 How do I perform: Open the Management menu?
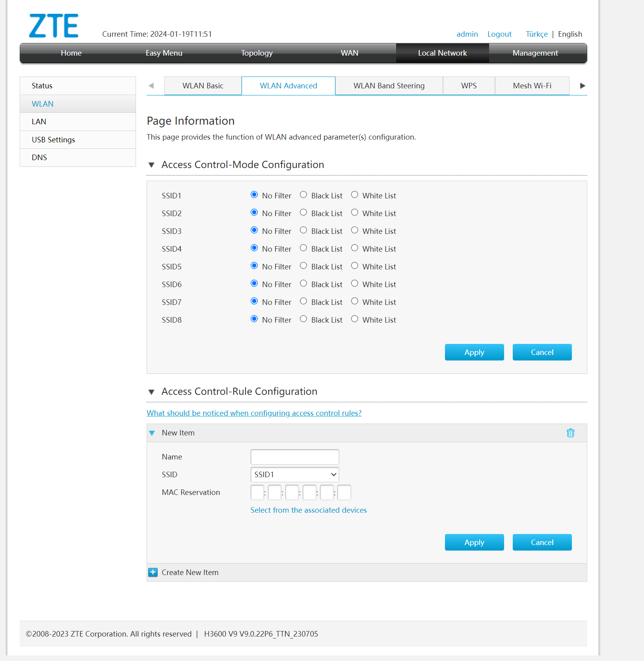[x=535, y=53]
